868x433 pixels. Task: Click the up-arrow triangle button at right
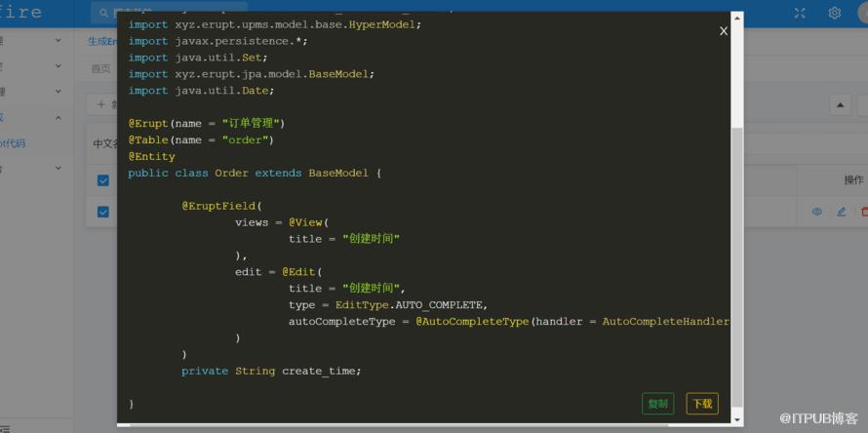[840, 104]
